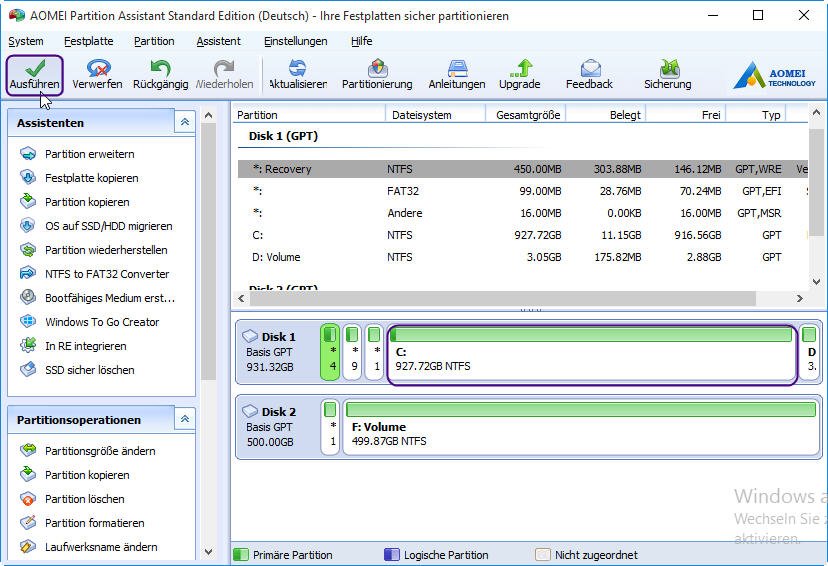Select Partitionsgröße ändern operation

(x=88, y=451)
